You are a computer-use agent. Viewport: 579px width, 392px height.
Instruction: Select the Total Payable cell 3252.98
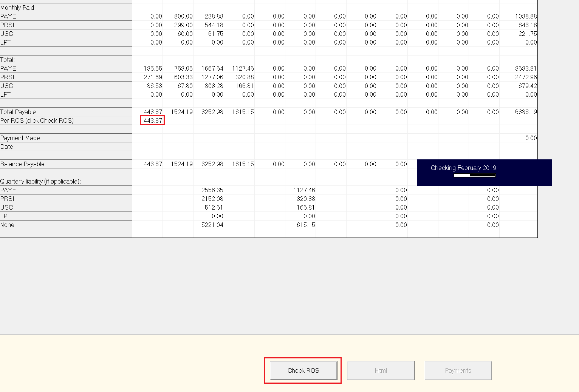click(212, 112)
